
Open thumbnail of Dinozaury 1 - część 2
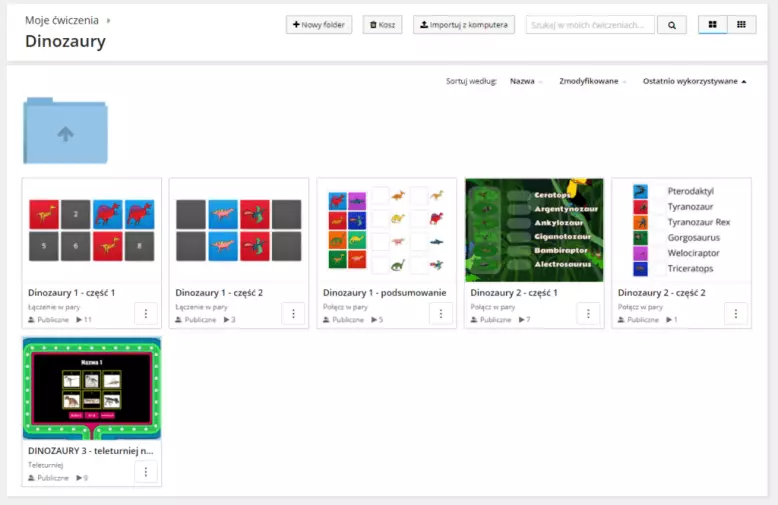[x=239, y=230]
